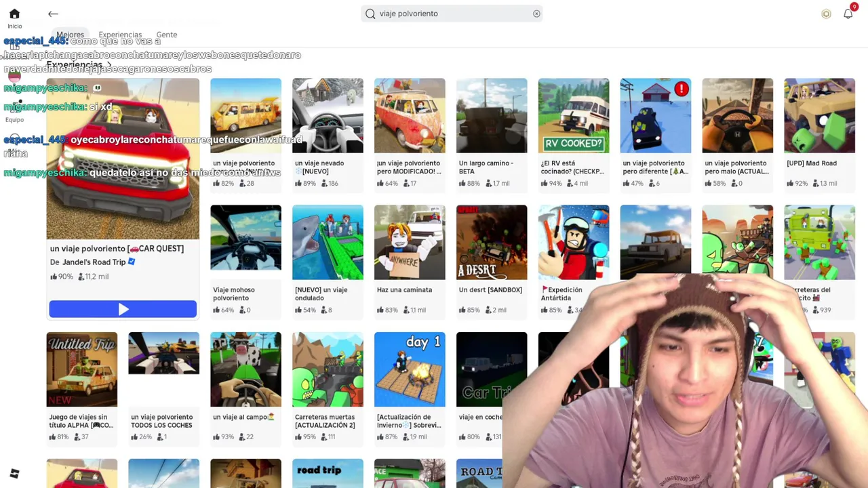Open the 'day 1' winter update thumbnail
Screen dimensions: 868x488
(410, 369)
